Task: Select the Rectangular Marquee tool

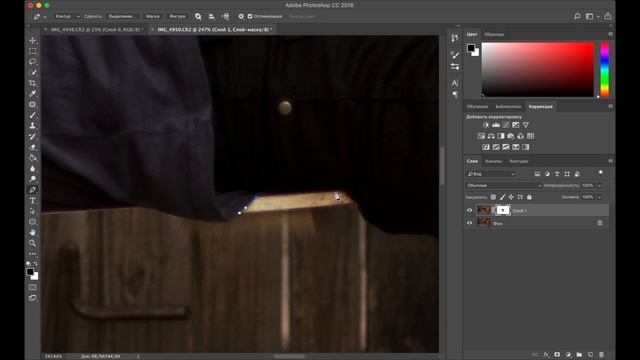Action: point(32,51)
